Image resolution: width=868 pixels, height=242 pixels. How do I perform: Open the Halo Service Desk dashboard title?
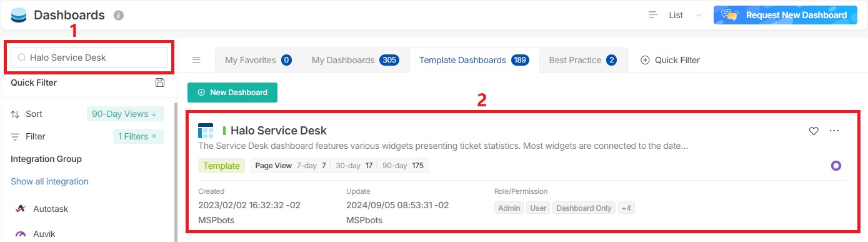tap(279, 131)
